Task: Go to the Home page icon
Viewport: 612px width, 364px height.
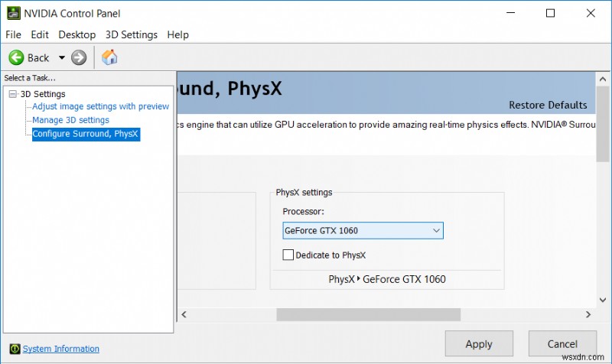Action: pyautogui.click(x=109, y=57)
